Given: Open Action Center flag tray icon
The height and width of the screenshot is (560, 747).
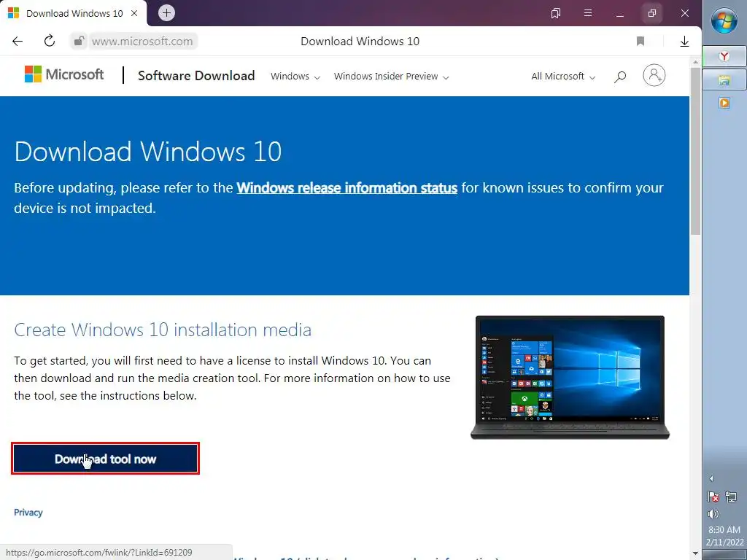Looking at the screenshot, I should click(713, 497).
